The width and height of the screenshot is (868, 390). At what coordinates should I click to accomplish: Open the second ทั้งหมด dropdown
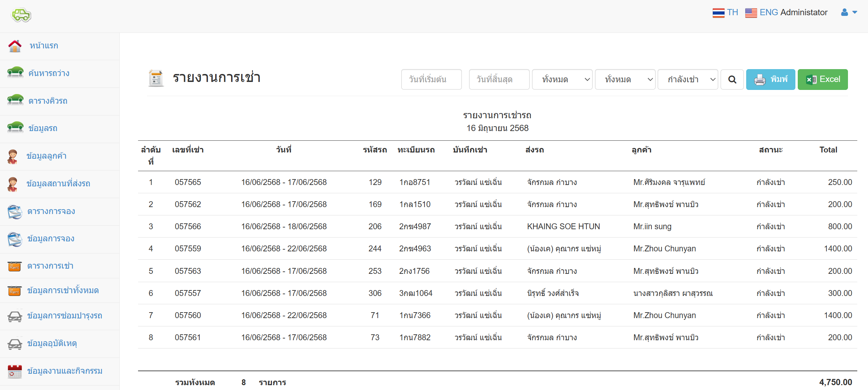[x=625, y=80]
